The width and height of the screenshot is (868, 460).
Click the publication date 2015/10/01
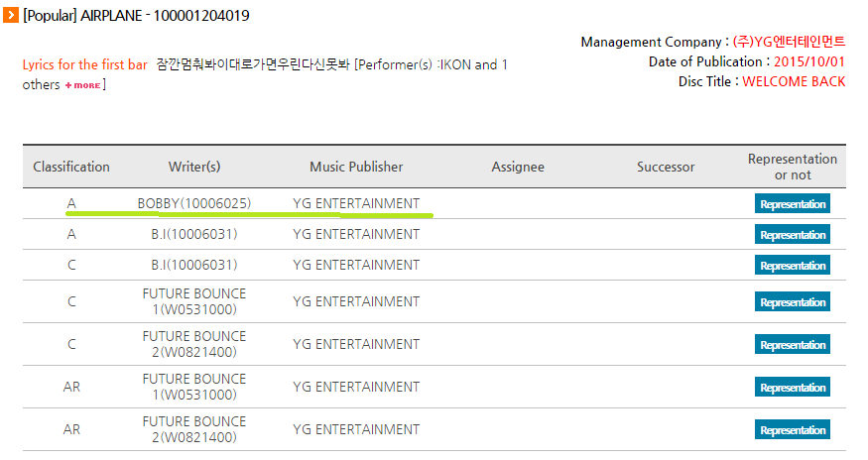point(809,61)
